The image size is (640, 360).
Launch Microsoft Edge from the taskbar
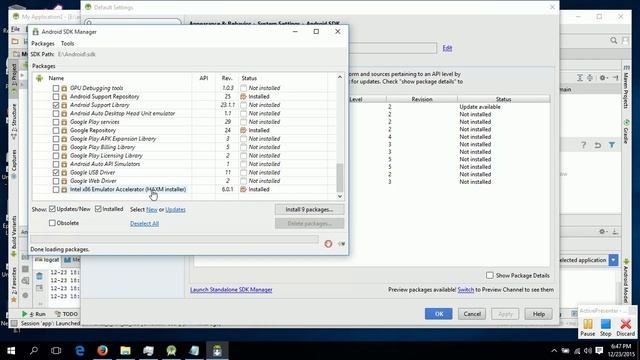80,351
